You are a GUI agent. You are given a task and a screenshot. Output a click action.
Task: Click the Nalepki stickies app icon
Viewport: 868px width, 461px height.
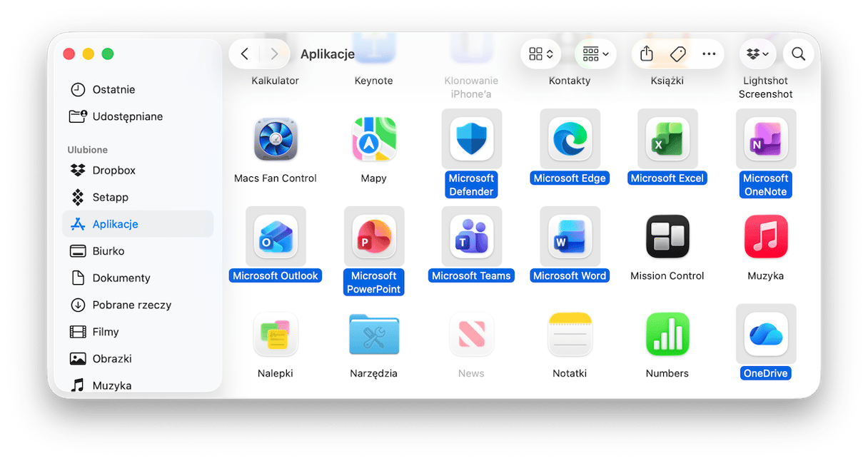coord(276,335)
